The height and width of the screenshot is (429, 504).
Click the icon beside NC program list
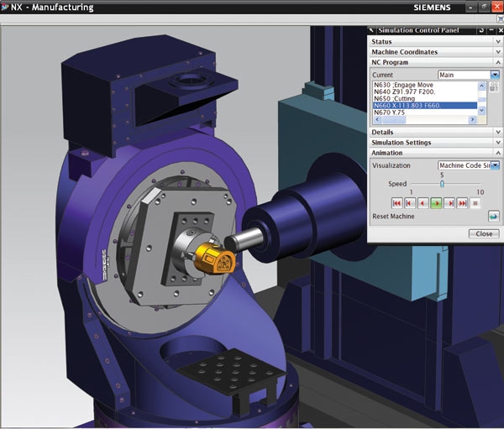click(494, 87)
